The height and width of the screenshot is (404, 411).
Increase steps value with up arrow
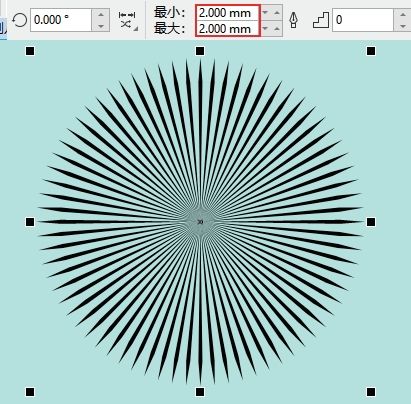[x=403, y=15]
